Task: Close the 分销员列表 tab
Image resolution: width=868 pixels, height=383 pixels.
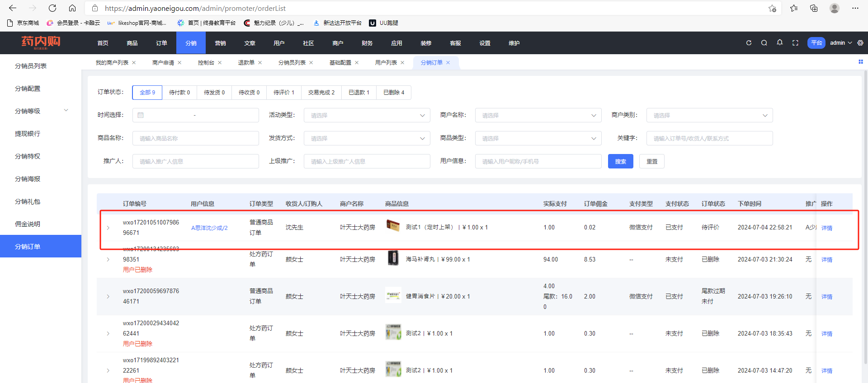Action: tap(311, 63)
